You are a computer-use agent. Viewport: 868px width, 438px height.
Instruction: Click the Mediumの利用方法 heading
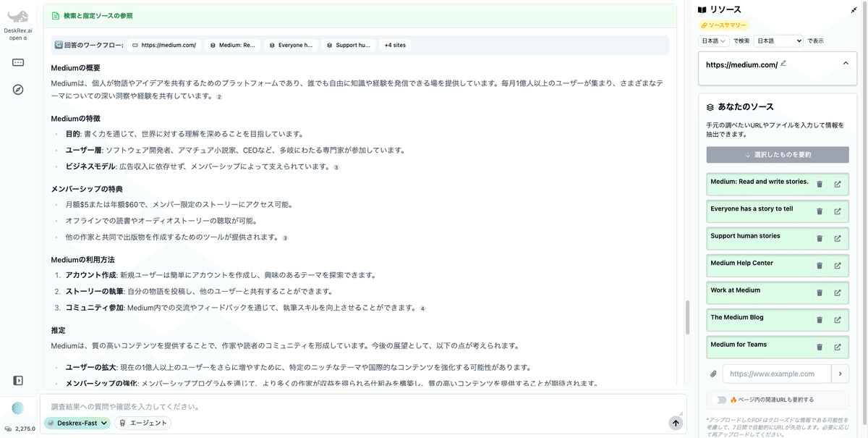pos(83,259)
